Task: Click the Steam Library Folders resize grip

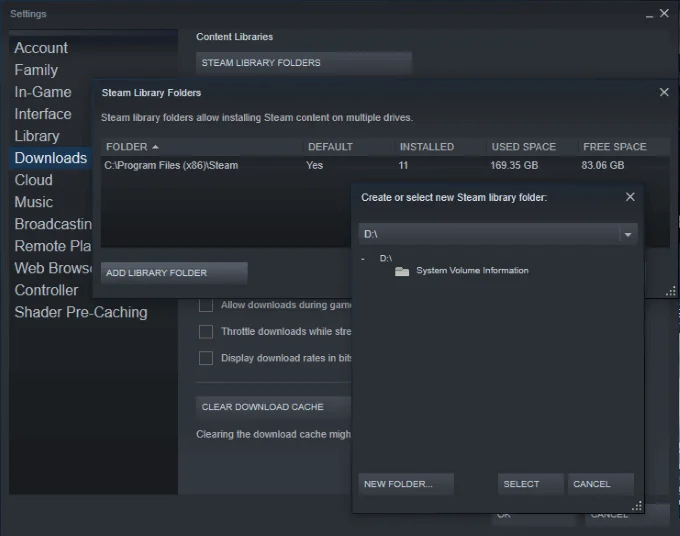Action: (x=671, y=291)
